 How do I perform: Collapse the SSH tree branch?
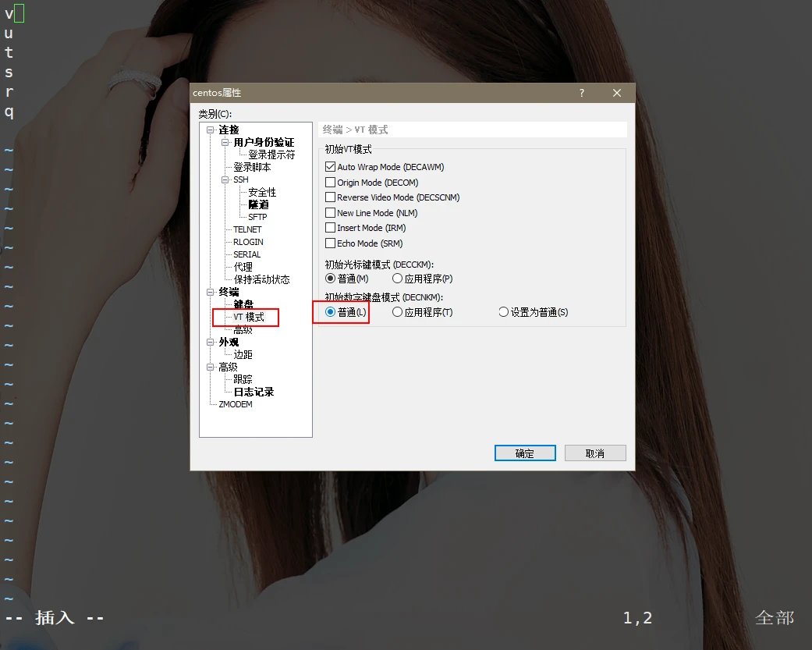tap(225, 180)
